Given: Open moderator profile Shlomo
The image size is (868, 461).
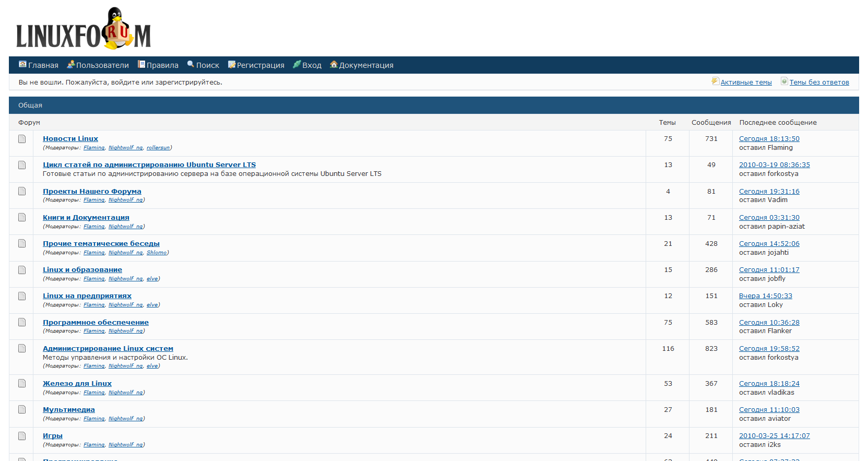Looking at the screenshot, I should click(157, 253).
